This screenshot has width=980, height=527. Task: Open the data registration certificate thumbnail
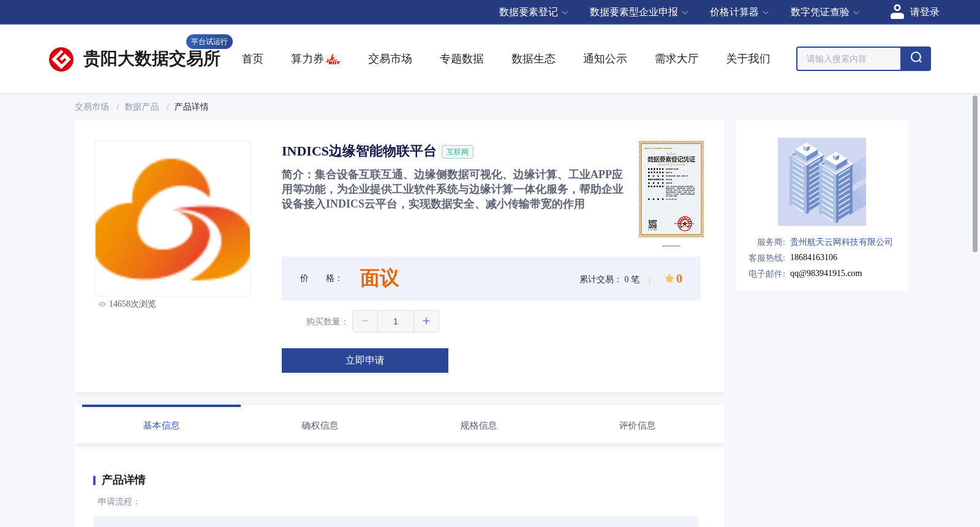pos(671,189)
